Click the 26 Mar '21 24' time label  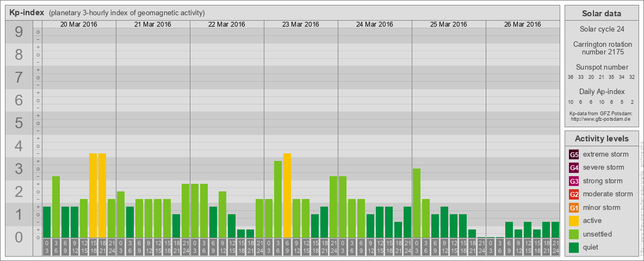(x=555, y=247)
